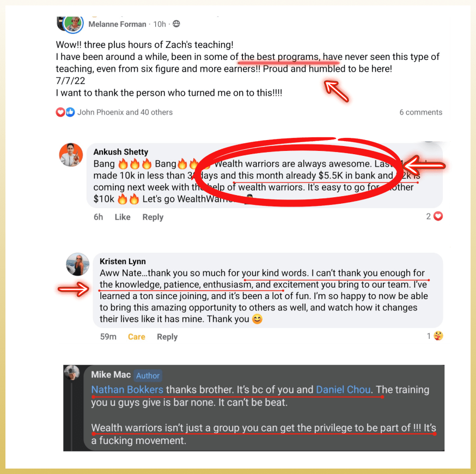476x474 pixels.
Task: Toggle the Care reaction on Kristen's comment
Action: point(136,337)
